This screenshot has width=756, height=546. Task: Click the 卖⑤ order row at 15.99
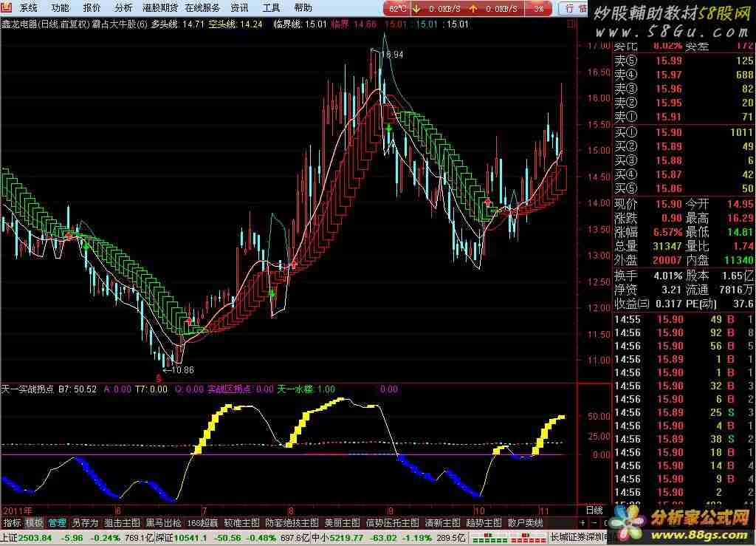tap(684, 61)
